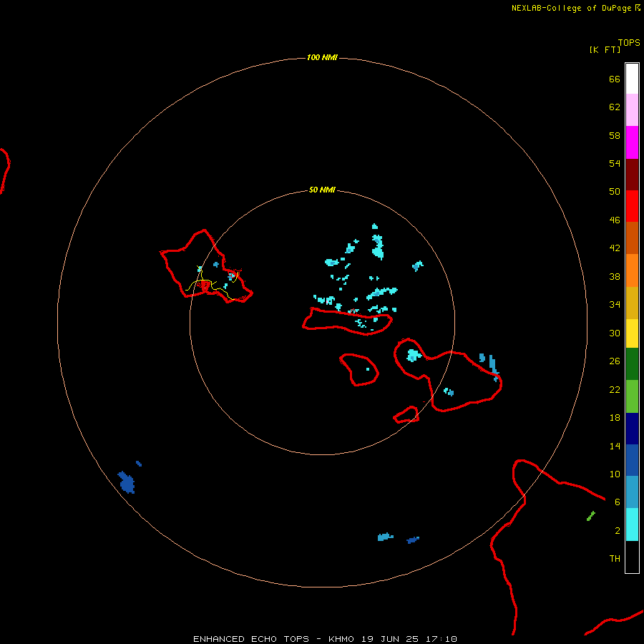Click the white swatch in the tops legend
644x644 pixels.
click(632, 79)
